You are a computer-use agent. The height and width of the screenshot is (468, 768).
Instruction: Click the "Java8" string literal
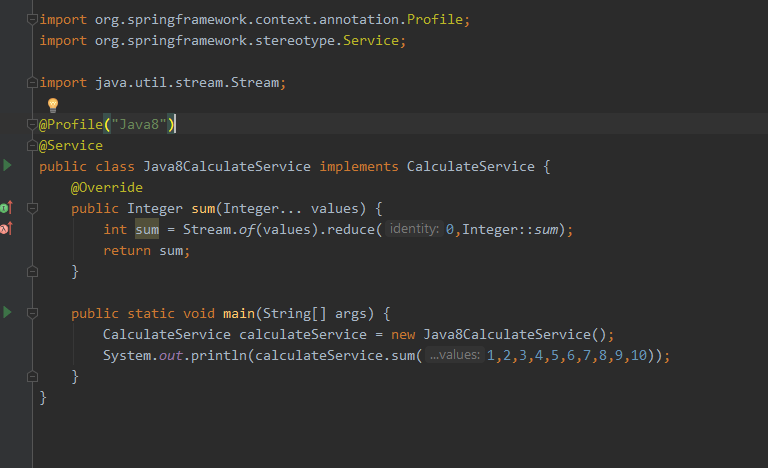(x=139, y=124)
